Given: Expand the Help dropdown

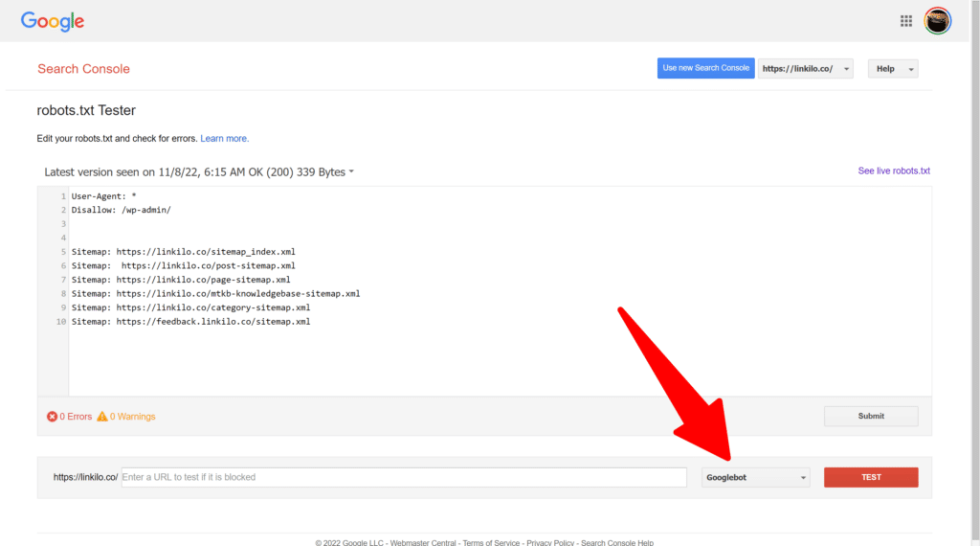Looking at the screenshot, I should (x=893, y=69).
